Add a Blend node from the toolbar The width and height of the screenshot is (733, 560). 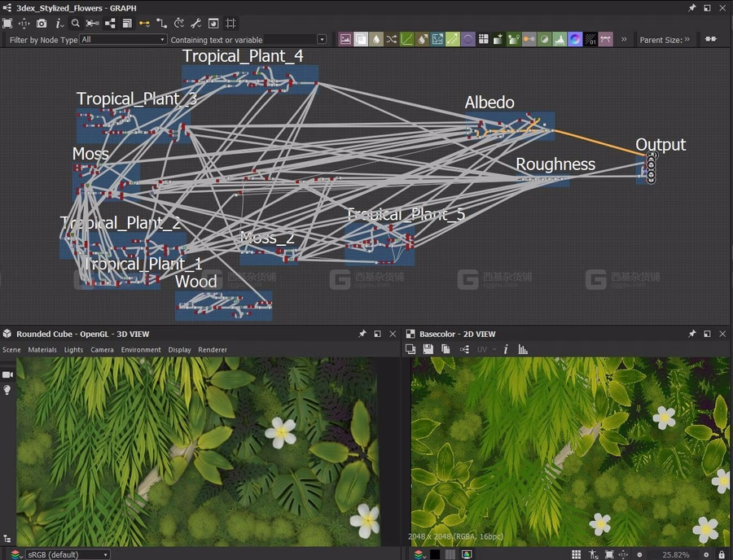click(x=361, y=39)
